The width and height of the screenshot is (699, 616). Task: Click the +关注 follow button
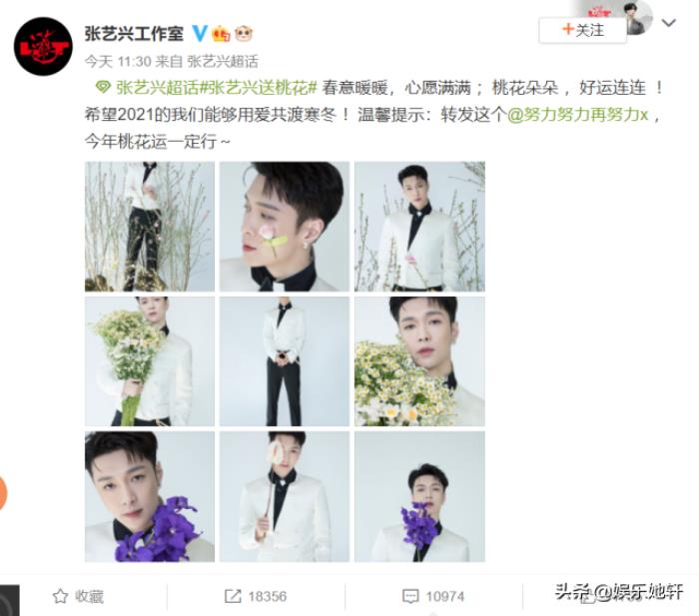[582, 30]
